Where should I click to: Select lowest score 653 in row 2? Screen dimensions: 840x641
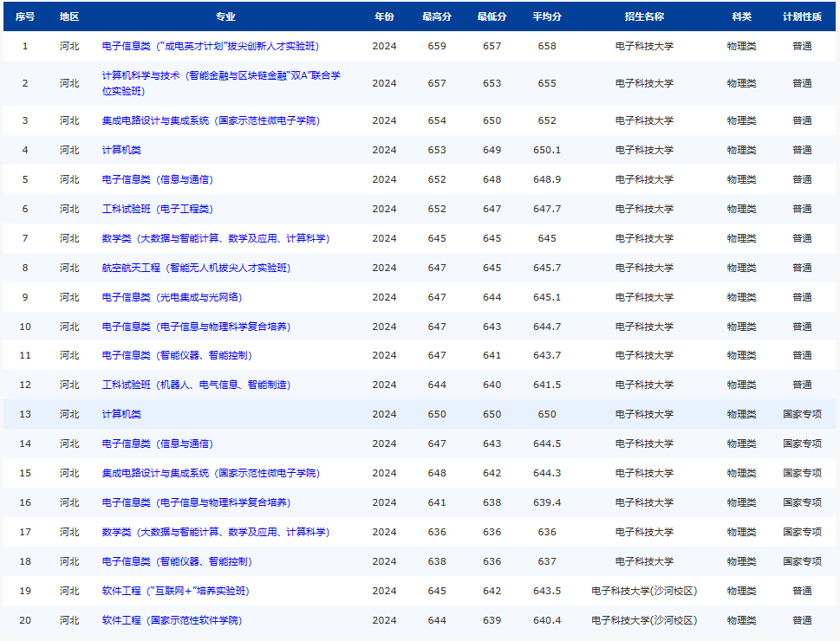pos(492,83)
